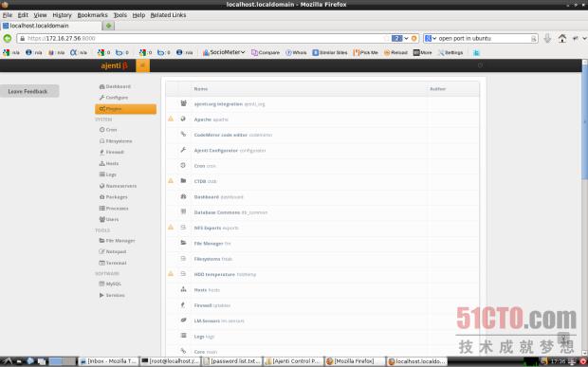The width and height of the screenshot is (588, 367).
Task: Click the CodeMirror code editor plugin icon
Action: click(x=183, y=135)
